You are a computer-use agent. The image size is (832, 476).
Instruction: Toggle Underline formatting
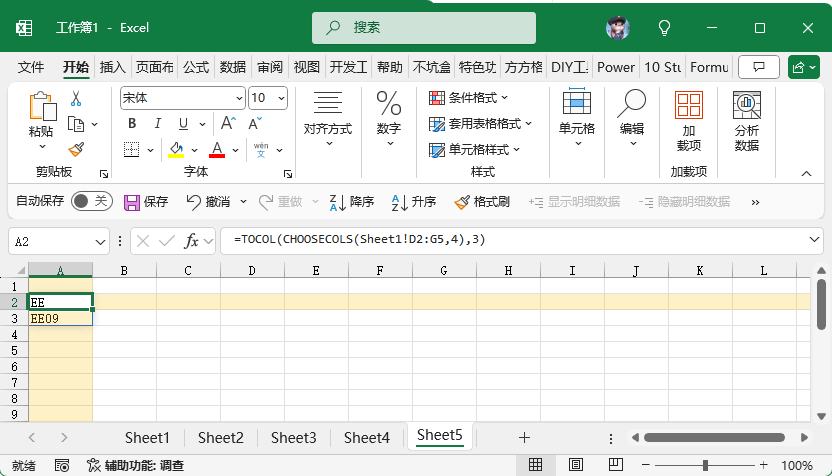click(x=184, y=124)
